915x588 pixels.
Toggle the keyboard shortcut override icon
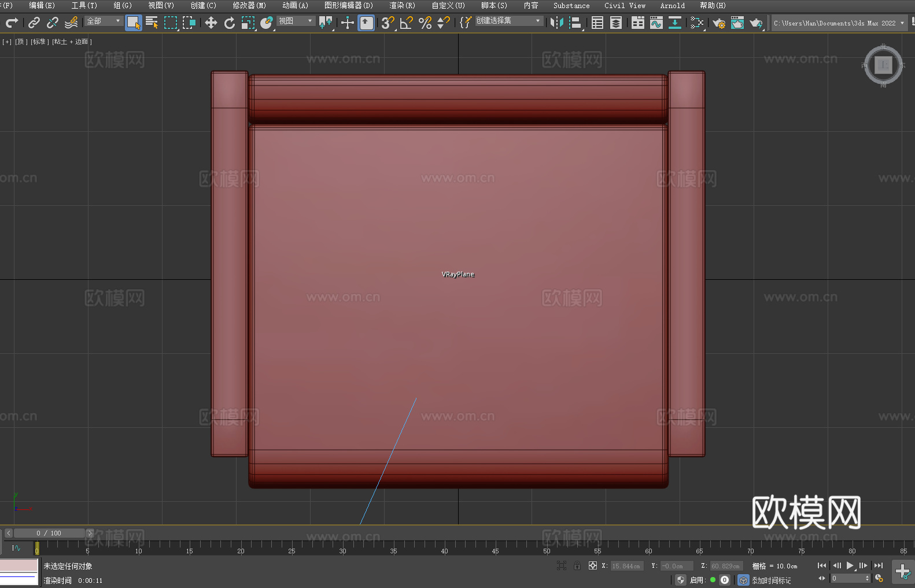pos(366,23)
